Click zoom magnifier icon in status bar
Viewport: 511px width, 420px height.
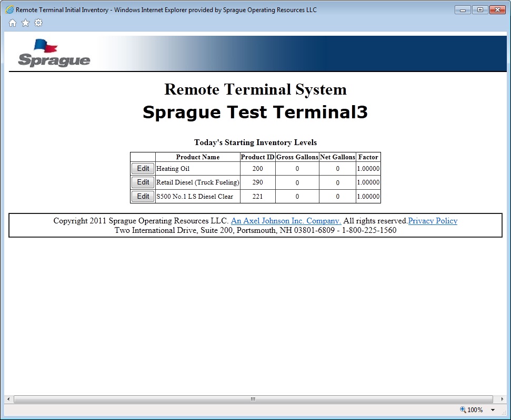click(x=463, y=409)
